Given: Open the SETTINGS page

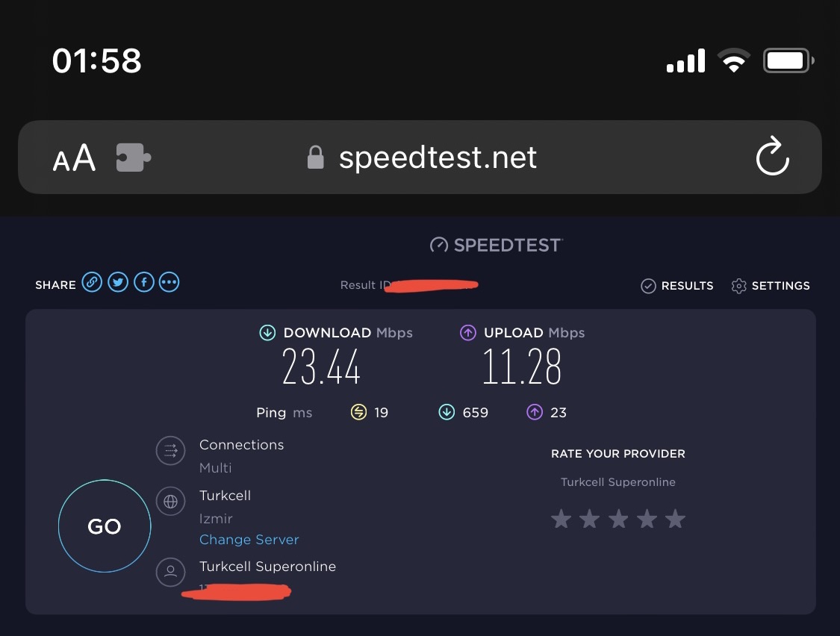Looking at the screenshot, I should click(771, 286).
